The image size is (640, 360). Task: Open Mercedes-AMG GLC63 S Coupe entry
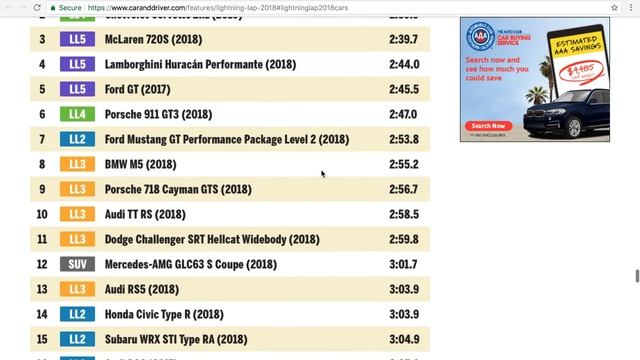[191, 264]
